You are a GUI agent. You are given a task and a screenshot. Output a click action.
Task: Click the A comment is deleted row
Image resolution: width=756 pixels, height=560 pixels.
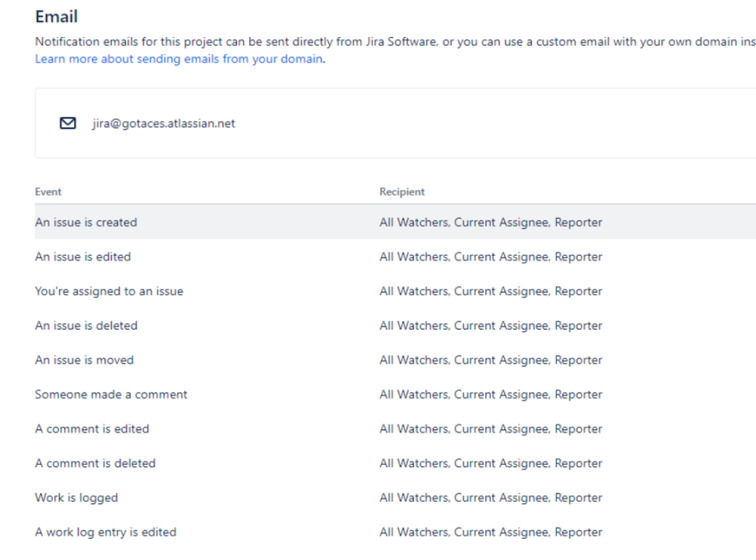(x=95, y=462)
